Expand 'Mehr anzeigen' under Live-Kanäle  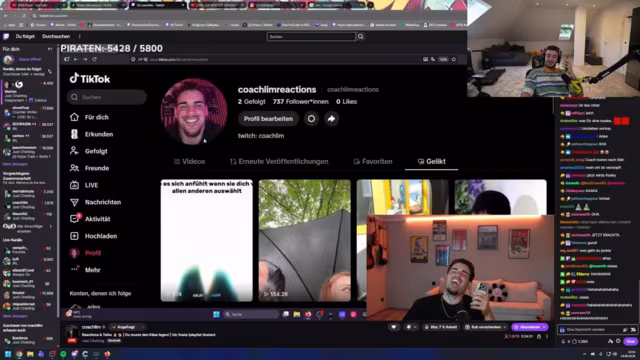[x=15, y=316]
